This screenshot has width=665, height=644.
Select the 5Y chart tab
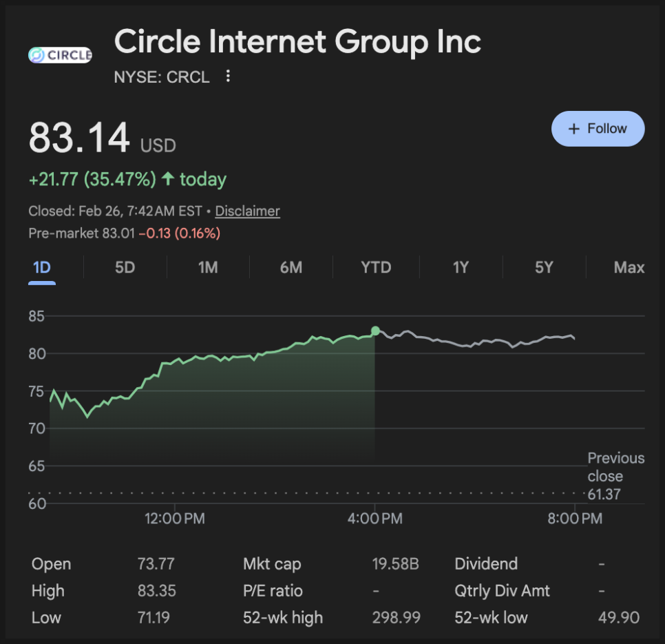tap(544, 267)
